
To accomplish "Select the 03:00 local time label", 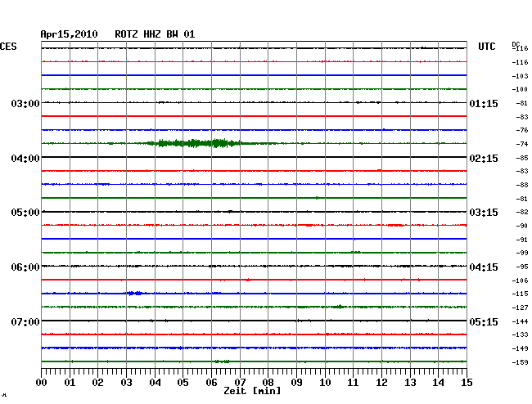I will click(25, 103).
